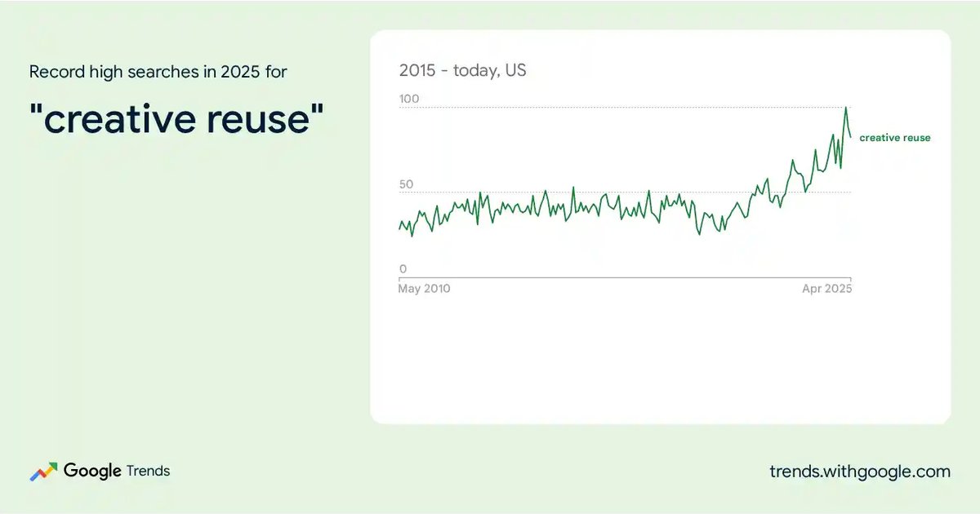Open the trends.withgoogle.com link
980x514 pixels.
click(x=860, y=472)
